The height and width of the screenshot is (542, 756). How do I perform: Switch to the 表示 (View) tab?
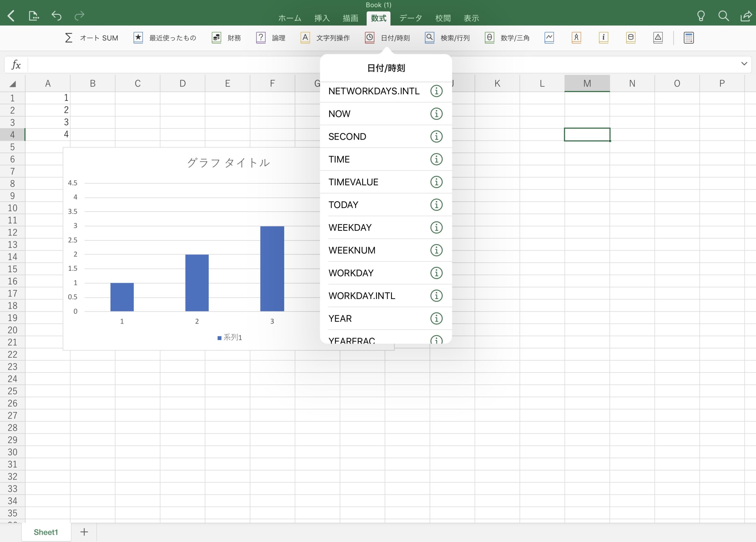pos(471,18)
